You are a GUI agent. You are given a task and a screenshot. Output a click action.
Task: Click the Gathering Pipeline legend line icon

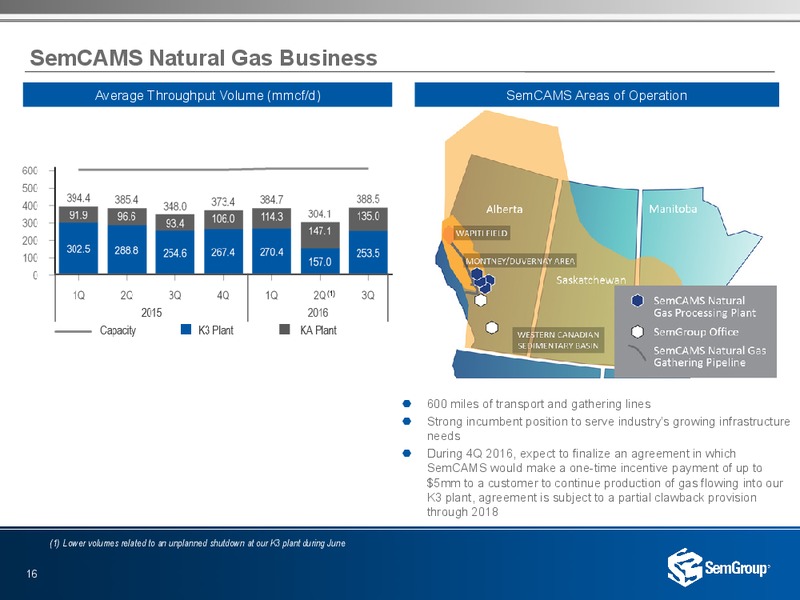pos(638,353)
